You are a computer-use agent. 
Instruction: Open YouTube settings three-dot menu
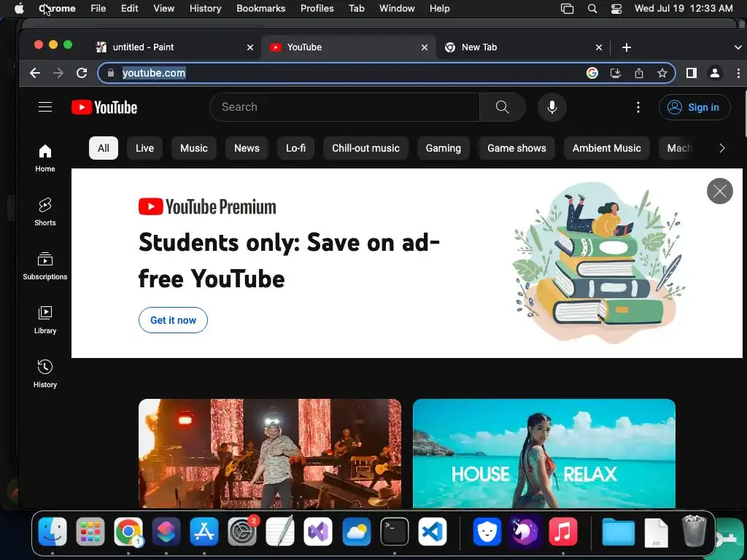[638, 107]
